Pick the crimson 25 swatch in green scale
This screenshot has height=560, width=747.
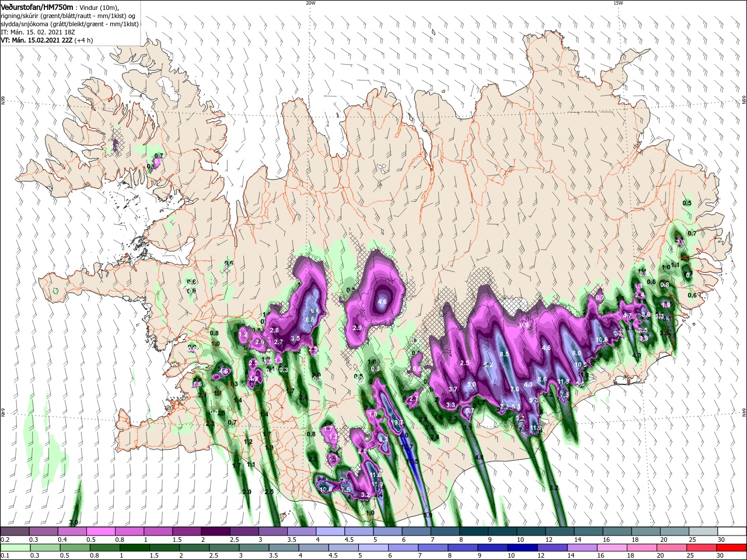703,548
